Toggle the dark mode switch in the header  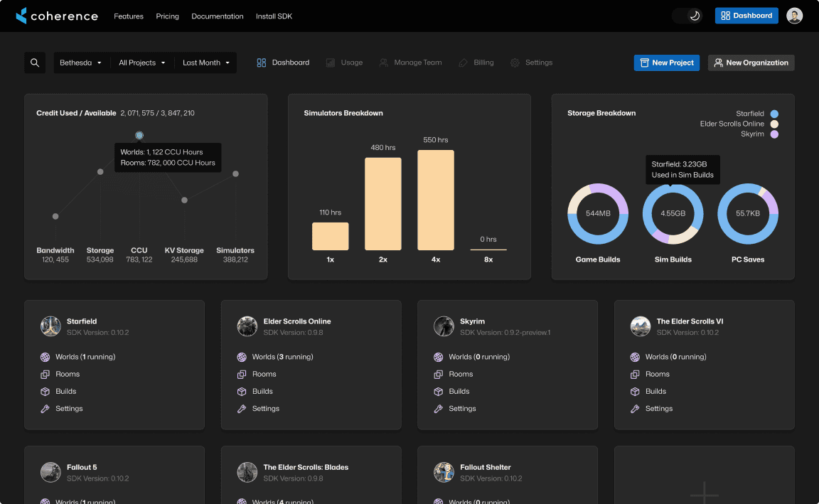click(687, 15)
